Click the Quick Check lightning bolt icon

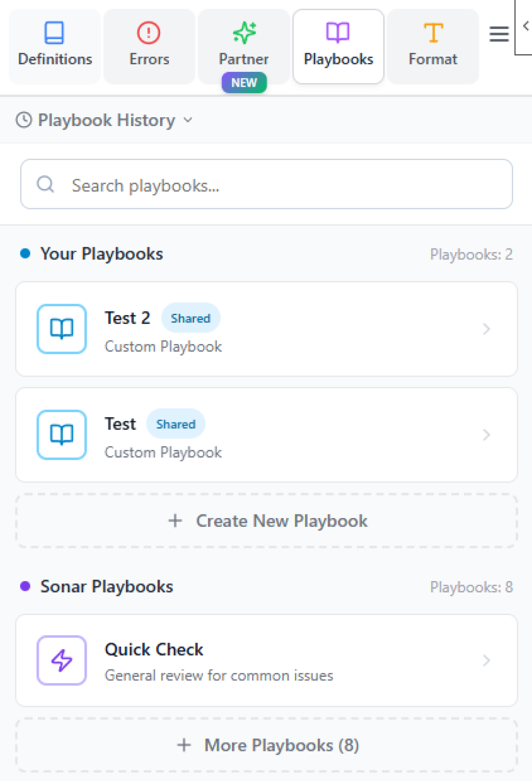(62, 660)
